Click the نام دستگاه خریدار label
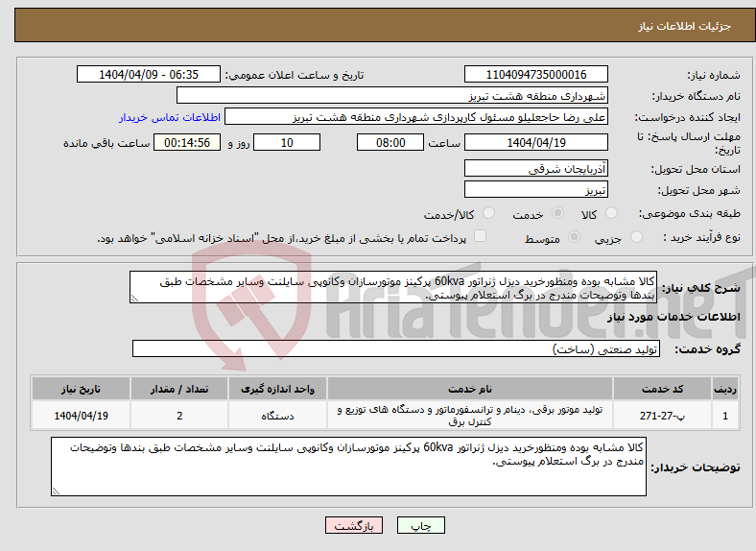The width and height of the screenshot is (756, 551). point(696,97)
